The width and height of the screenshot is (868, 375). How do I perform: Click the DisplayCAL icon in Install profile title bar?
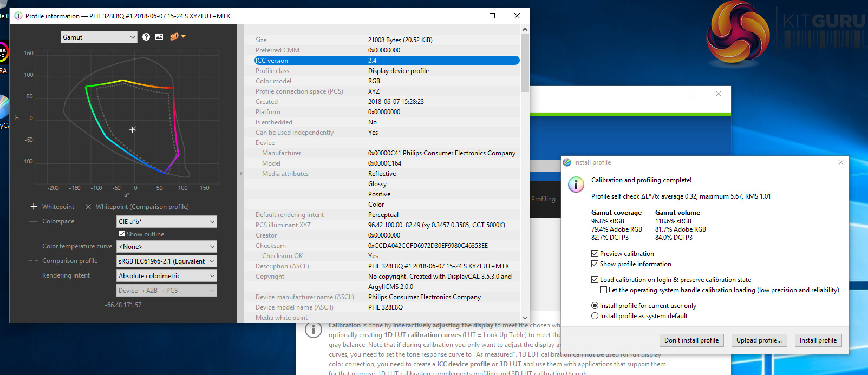tap(567, 162)
